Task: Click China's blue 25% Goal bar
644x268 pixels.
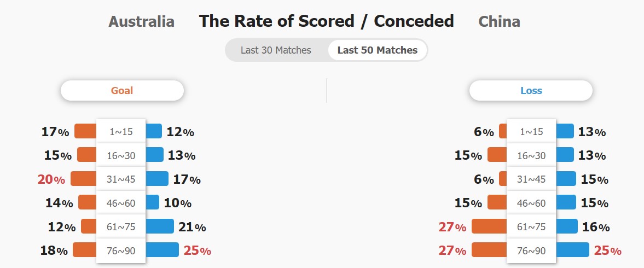Action: point(162,250)
